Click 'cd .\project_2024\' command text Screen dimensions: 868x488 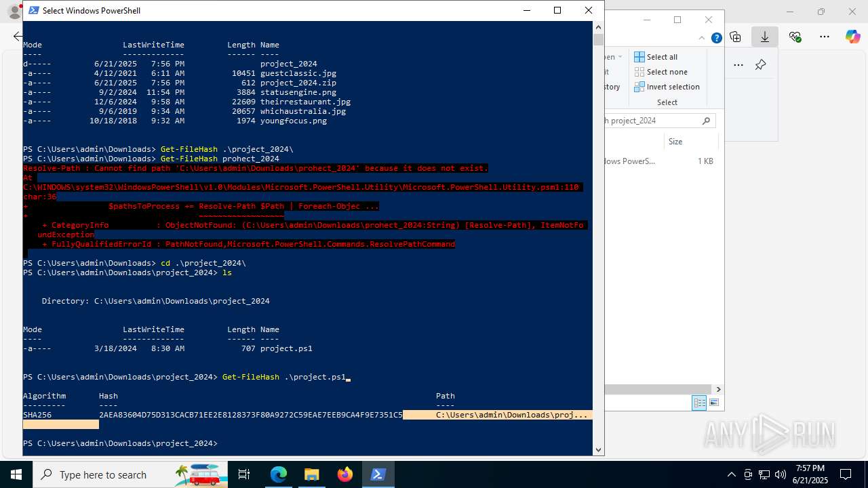(x=203, y=263)
